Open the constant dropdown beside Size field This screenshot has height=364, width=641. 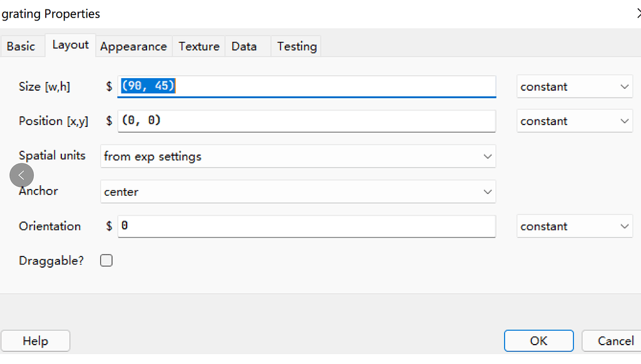tap(573, 86)
